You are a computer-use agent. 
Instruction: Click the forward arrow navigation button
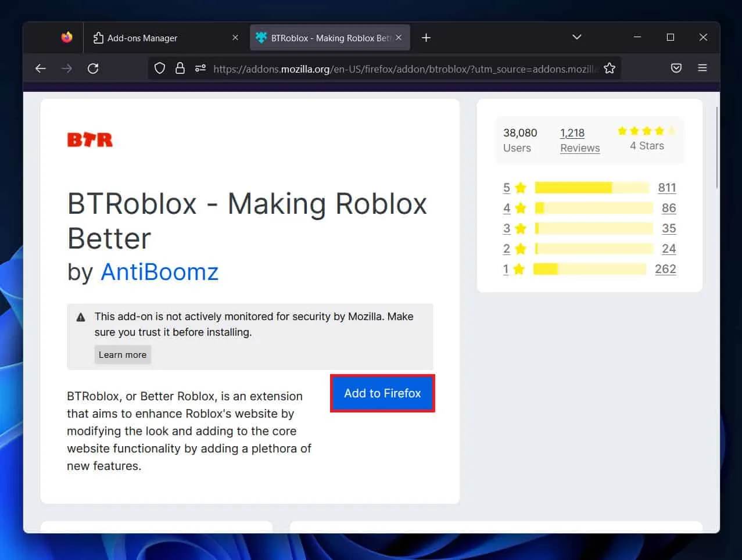pyautogui.click(x=67, y=69)
